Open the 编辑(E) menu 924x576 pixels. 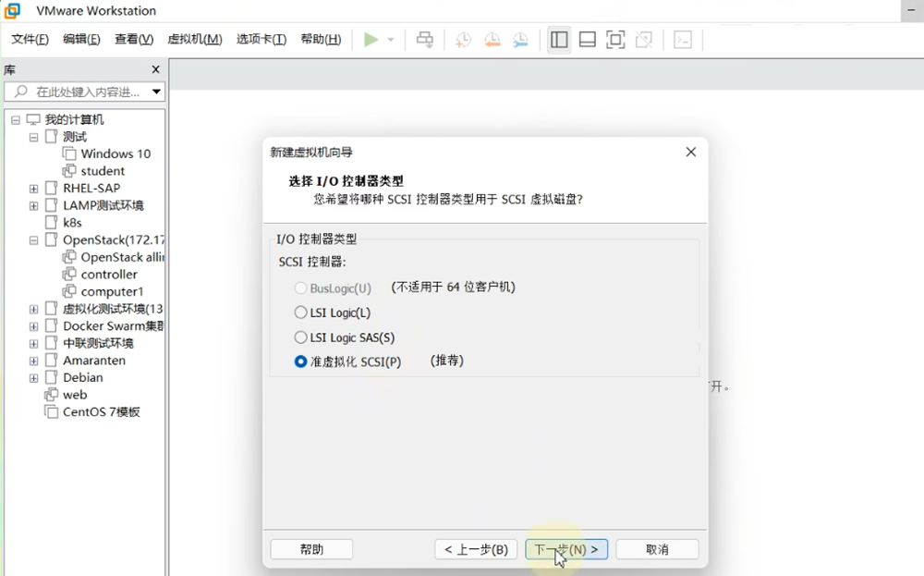pyautogui.click(x=81, y=39)
